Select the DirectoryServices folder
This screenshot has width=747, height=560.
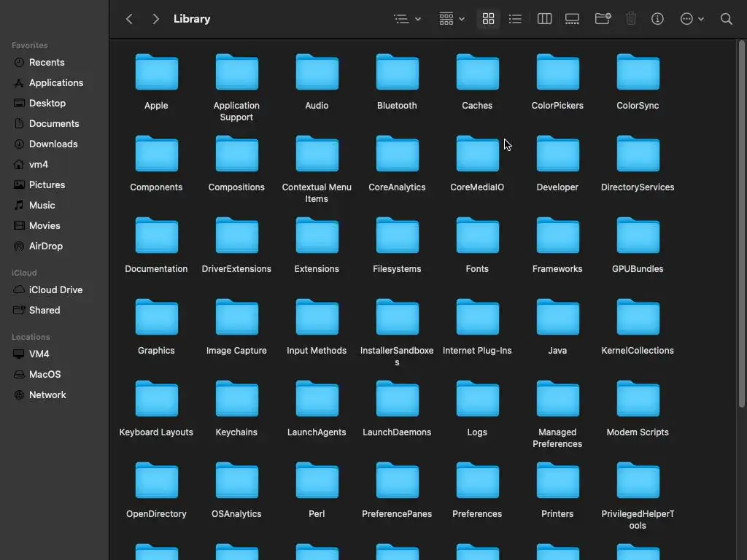638,155
